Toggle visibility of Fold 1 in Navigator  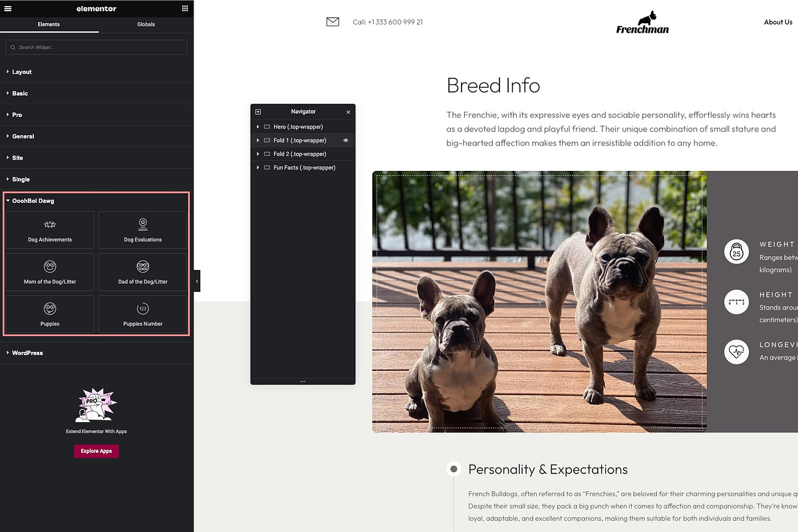(x=346, y=140)
